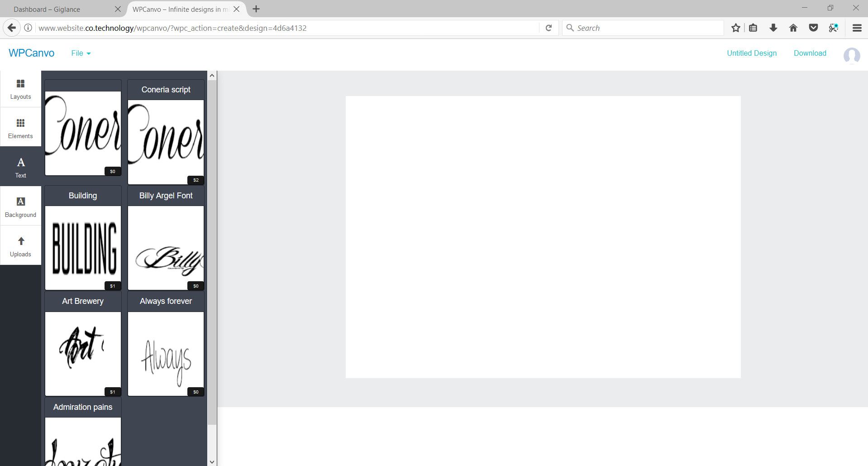Image resolution: width=868 pixels, height=466 pixels.
Task: Close the Dashboard – Giglance tab
Action: pos(118,9)
